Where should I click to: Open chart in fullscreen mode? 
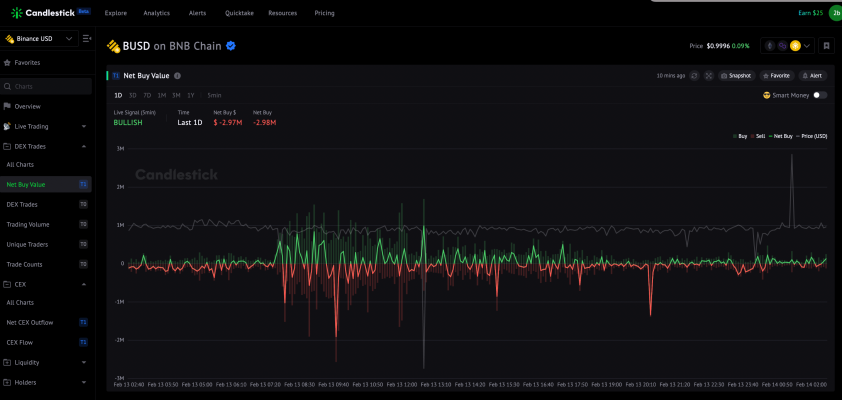point(709,76)
